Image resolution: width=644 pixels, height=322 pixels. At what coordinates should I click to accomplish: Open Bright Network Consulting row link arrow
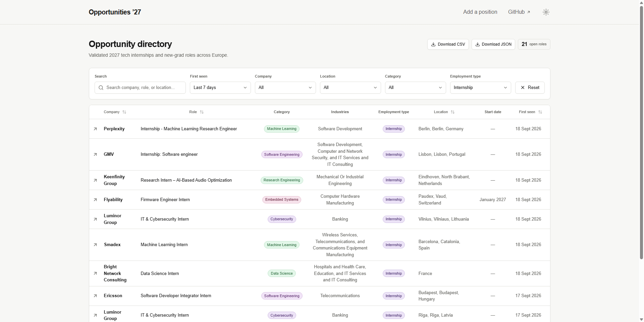point(95,273)
